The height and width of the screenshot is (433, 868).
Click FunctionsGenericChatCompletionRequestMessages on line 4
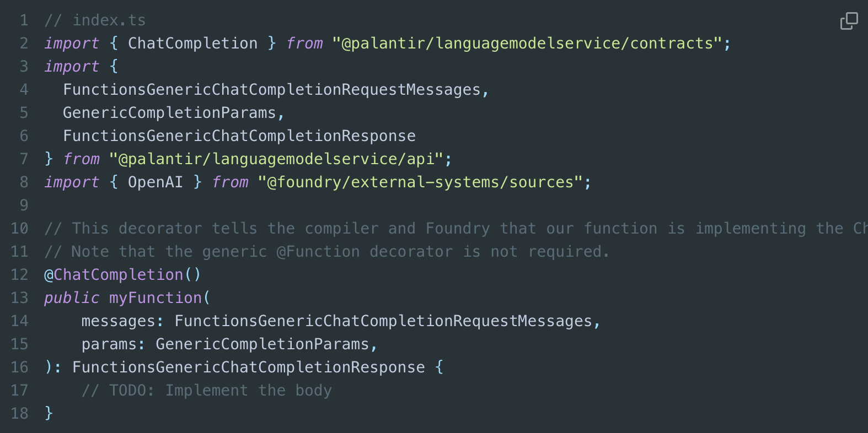point(272,90)
